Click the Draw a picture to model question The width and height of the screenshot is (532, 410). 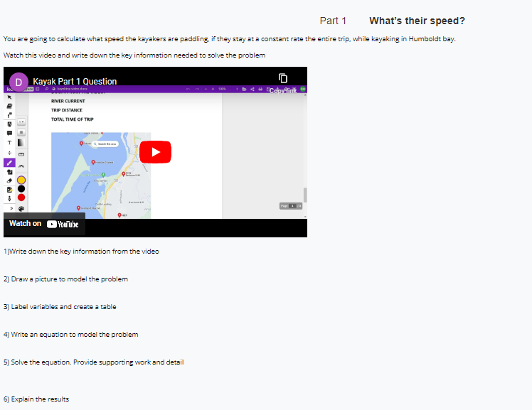pos(66,279)
